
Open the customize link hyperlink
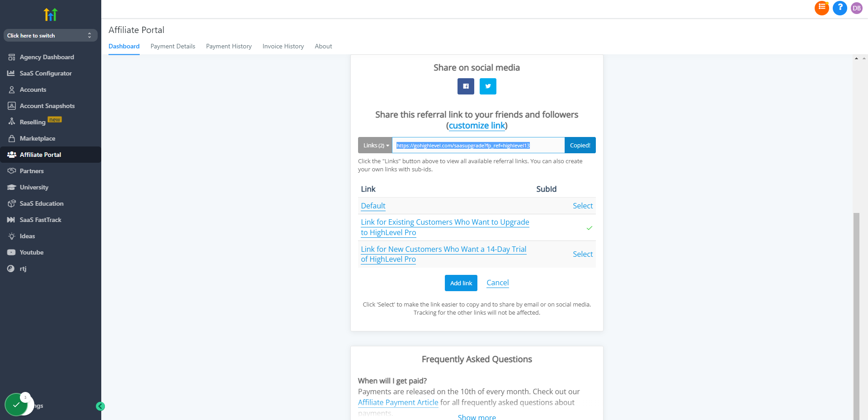[477, 125]
